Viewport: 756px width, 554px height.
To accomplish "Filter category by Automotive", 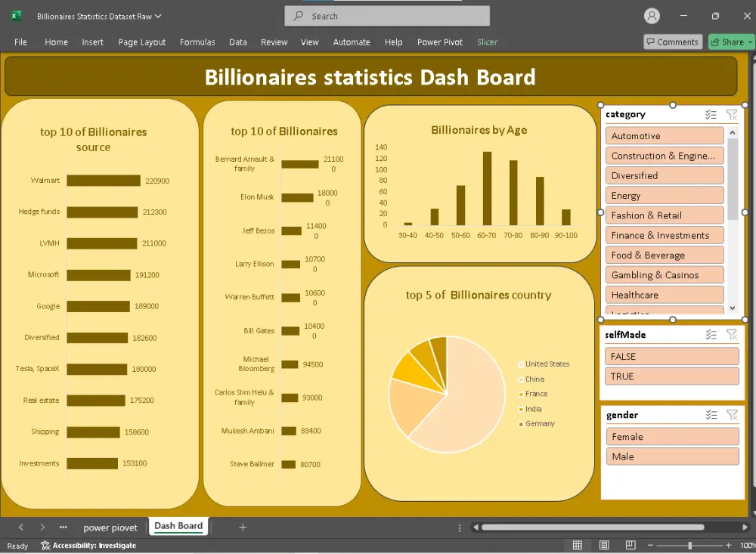I will [665, 136].
